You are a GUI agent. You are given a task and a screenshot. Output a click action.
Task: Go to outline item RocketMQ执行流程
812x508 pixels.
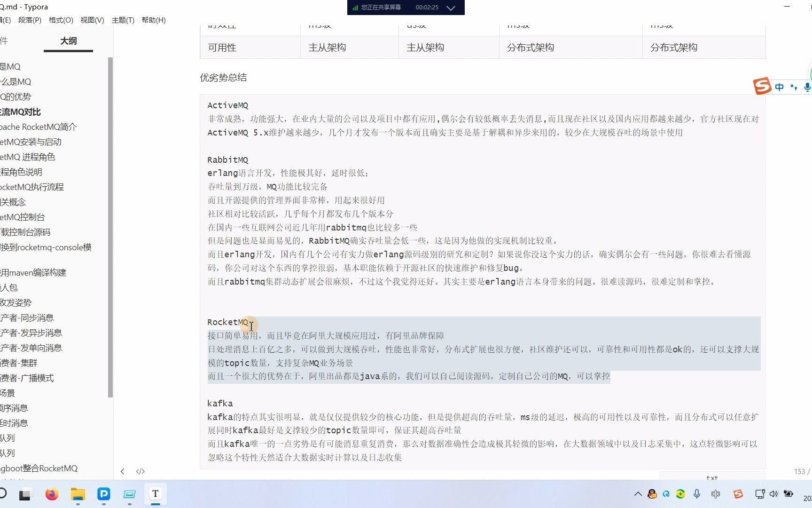coord(32,187)
